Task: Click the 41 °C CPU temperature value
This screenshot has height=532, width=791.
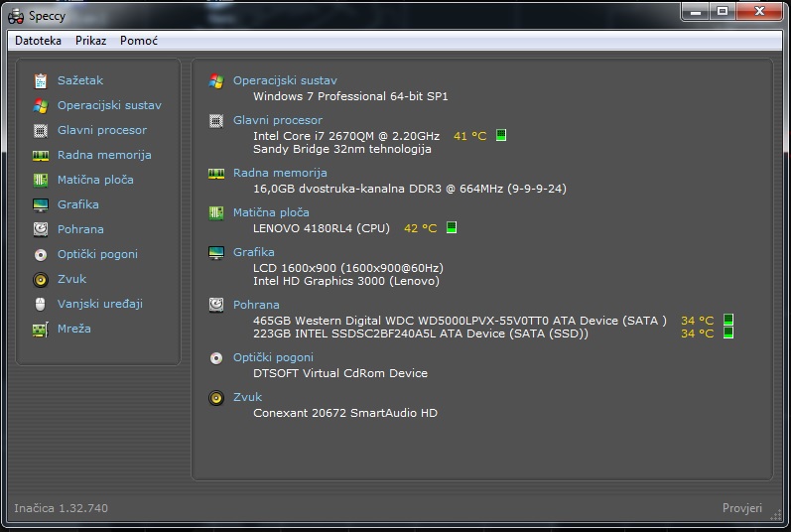Action: click(469, 136)
